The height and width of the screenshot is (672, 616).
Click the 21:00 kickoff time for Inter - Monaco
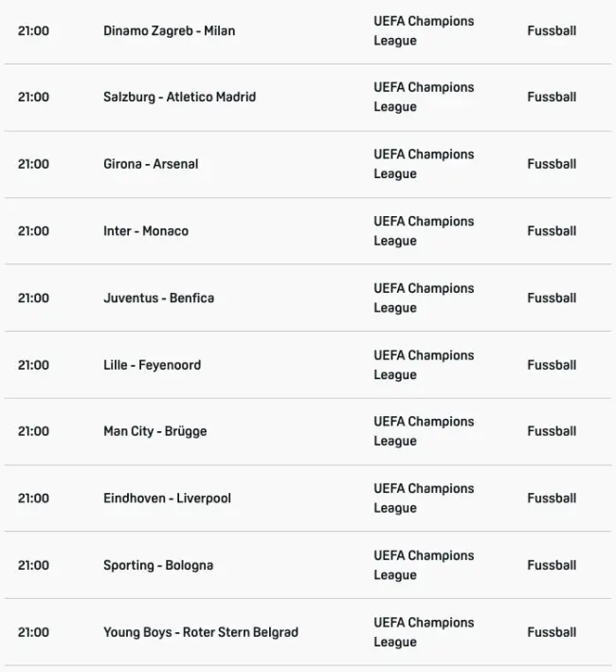pos(33,231)
